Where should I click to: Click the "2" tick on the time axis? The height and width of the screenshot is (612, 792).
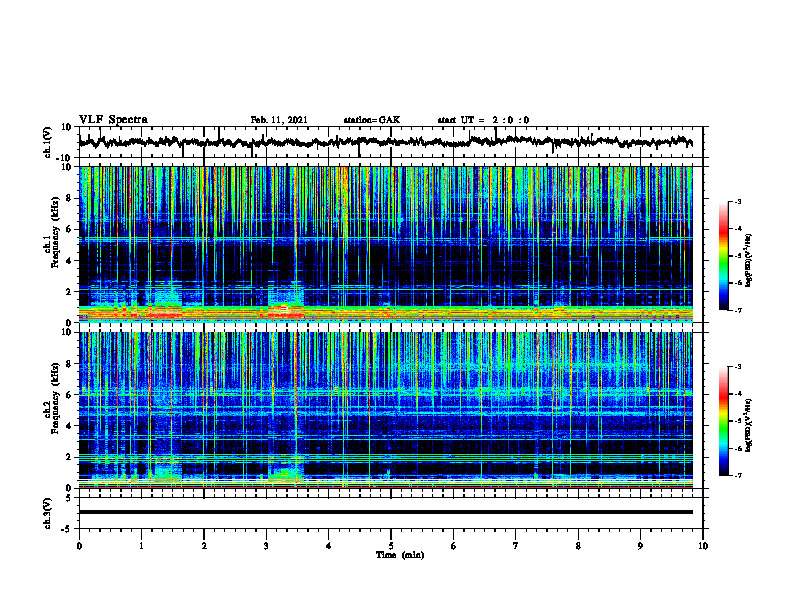(x=204, y=546)
